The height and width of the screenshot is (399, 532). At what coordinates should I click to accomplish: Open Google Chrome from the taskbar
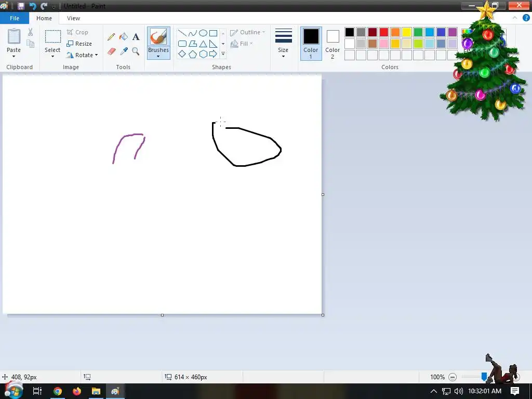58,391
